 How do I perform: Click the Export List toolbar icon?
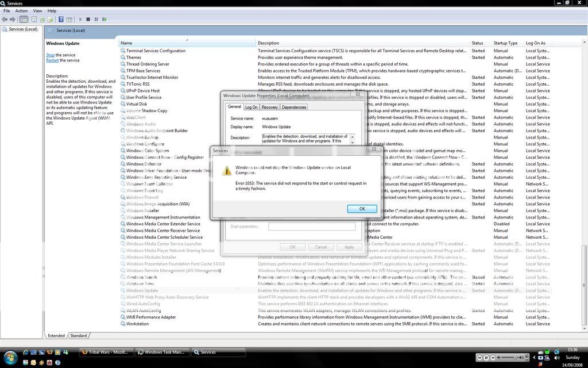51,20
